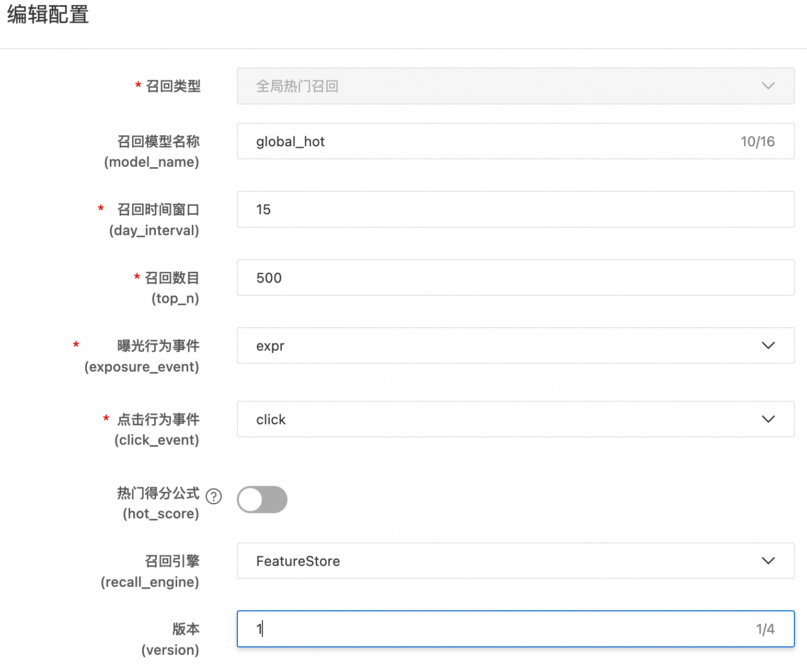This screenshot has height=672, width=807.
Task: Open the 召回类型 dropdown showing 全局热门召回
Action: click(x=515, y=86)
